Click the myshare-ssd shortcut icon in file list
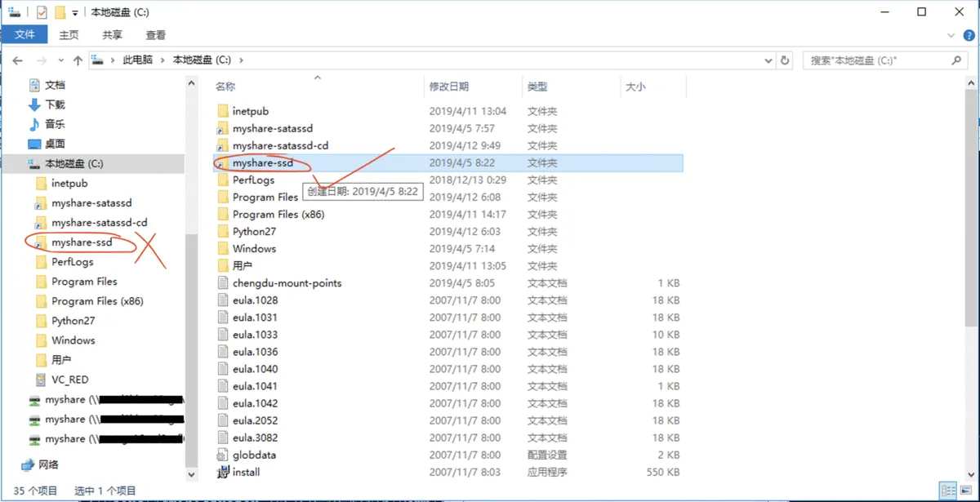The height and width of the screenshot is (502, 980). click(223, 163)
